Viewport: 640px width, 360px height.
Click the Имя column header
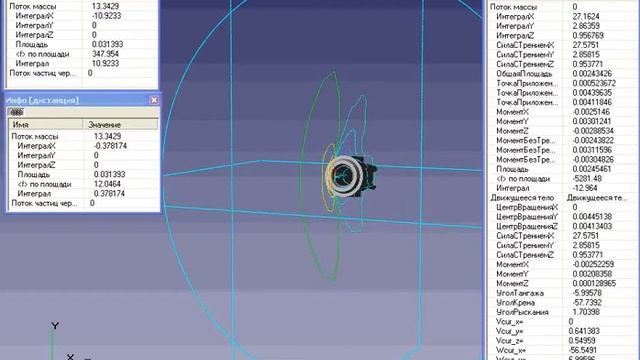[x=46, y=124]
